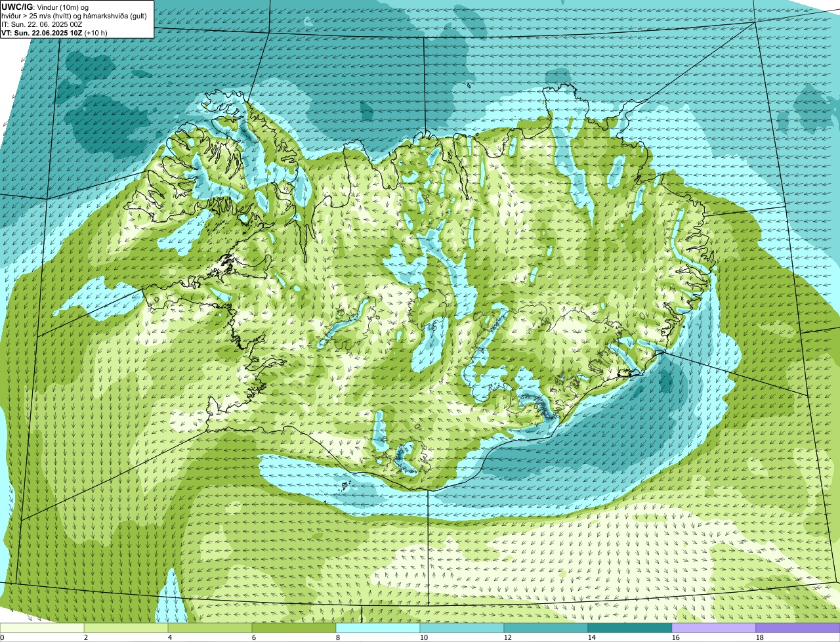Click the initial time "IT: Sun. 22. 06. 2025 00Z"
Viewport: 840px width, 642px height.
41,24
